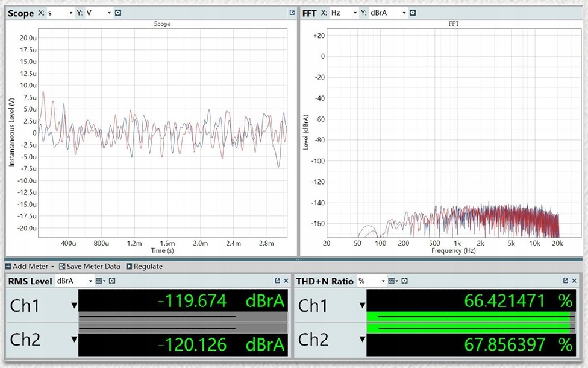Click the Regulate button
Image resolution: width=588 pixels, height=368 pixels.
(144, 266)
